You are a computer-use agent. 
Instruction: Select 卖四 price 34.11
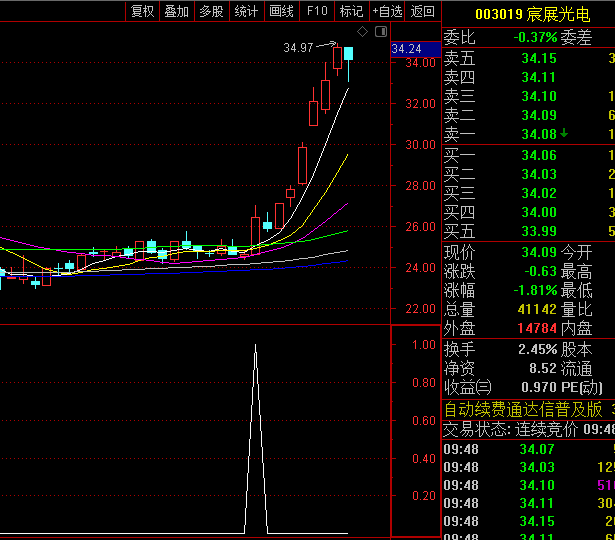539,77
